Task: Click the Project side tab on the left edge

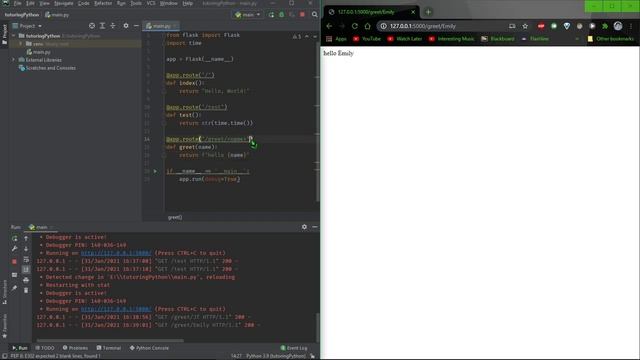Action: point(4,35)
